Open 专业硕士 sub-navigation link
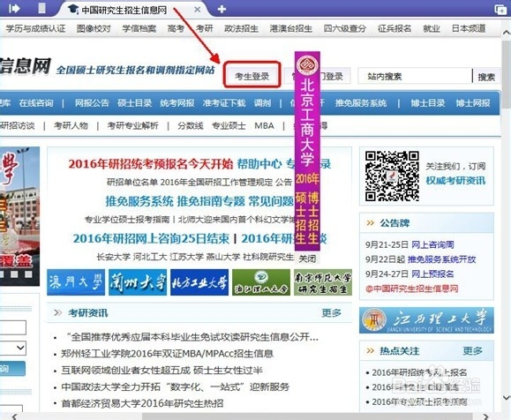 click(x=229, y=125)
